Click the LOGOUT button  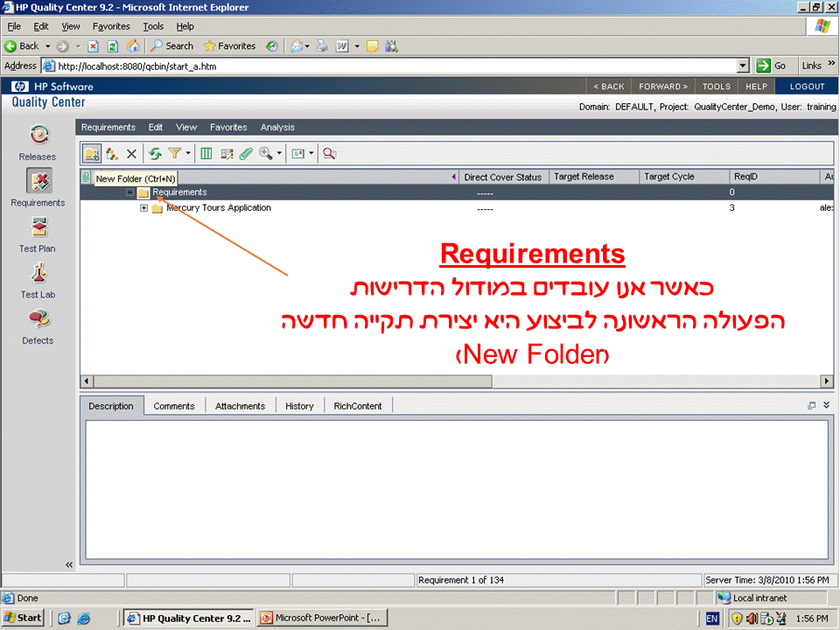coord(807,87)
